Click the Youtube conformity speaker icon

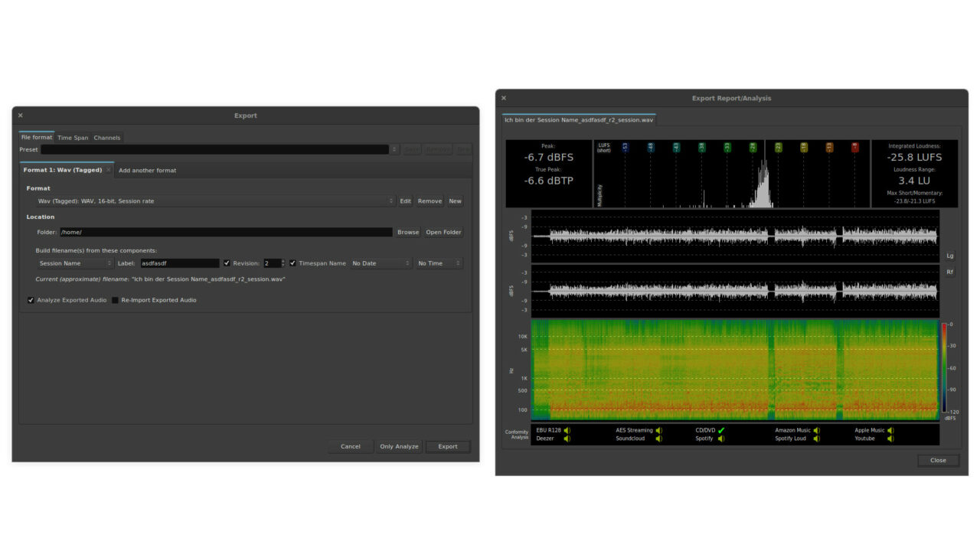(x=890, y=440)
